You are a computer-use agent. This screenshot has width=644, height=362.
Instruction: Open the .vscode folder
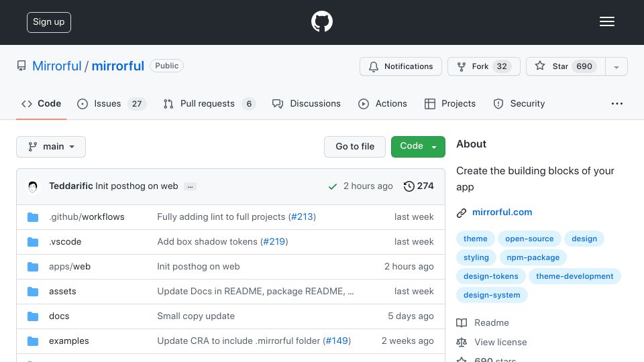tap(65, 242)
